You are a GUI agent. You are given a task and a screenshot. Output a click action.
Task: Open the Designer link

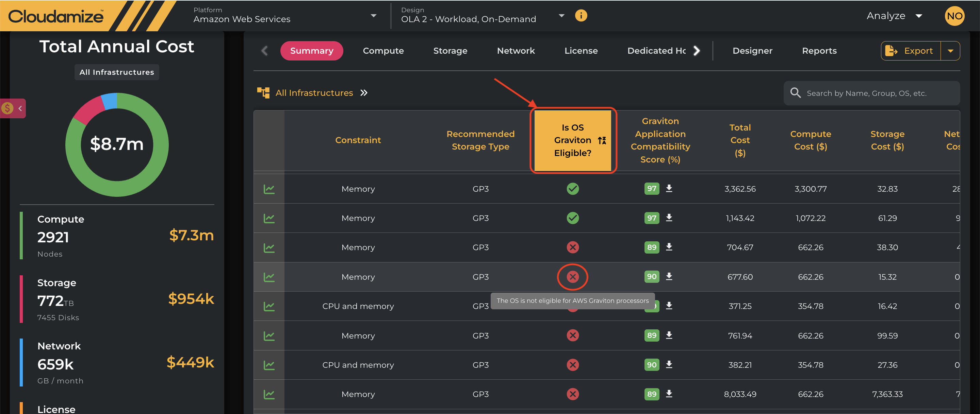click(752, 51)
